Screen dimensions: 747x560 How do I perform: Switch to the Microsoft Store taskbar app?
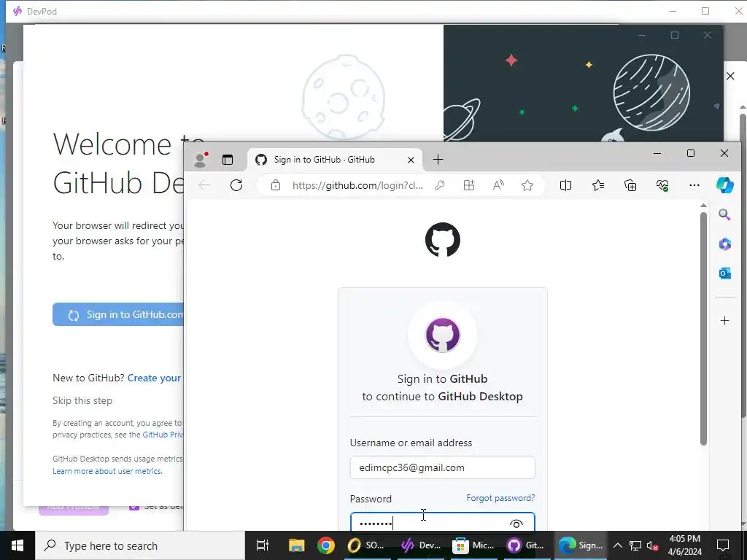(x=473, y=545)
